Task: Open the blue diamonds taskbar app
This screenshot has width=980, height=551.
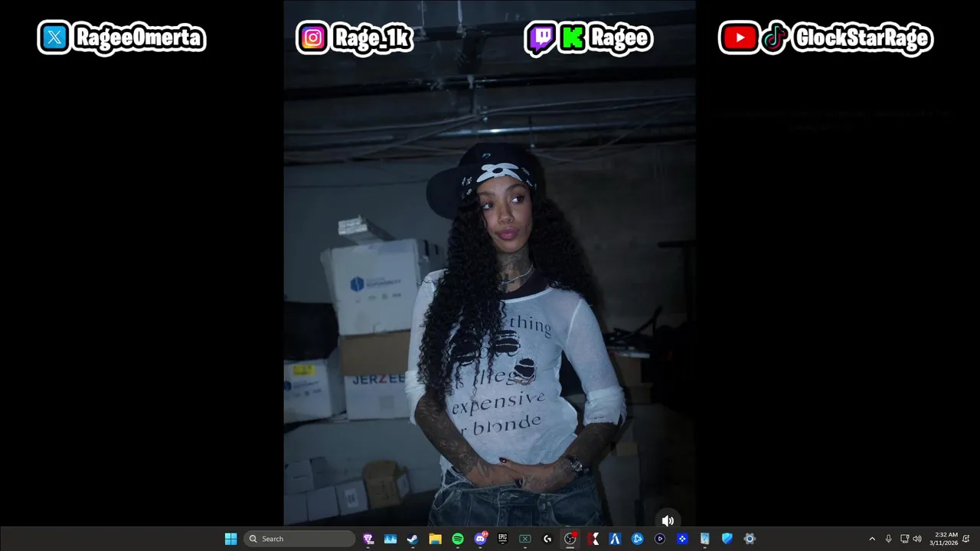Action: [x=682, y=539]
